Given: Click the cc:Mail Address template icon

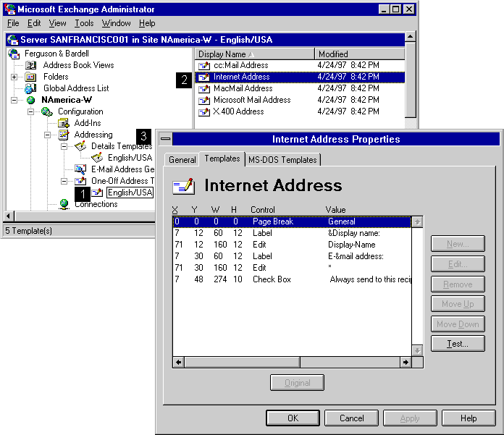Looking at the screenshot, I should point(204,66).
